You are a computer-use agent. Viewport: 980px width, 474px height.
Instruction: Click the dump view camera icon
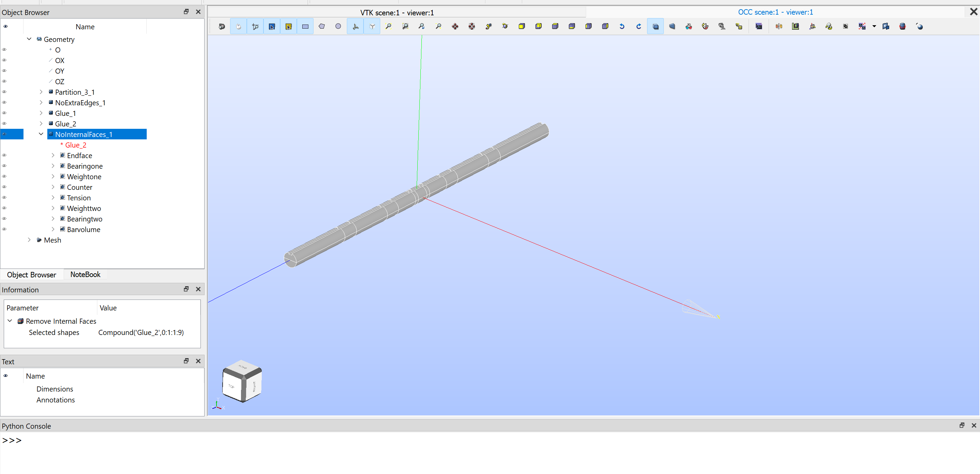222,26
